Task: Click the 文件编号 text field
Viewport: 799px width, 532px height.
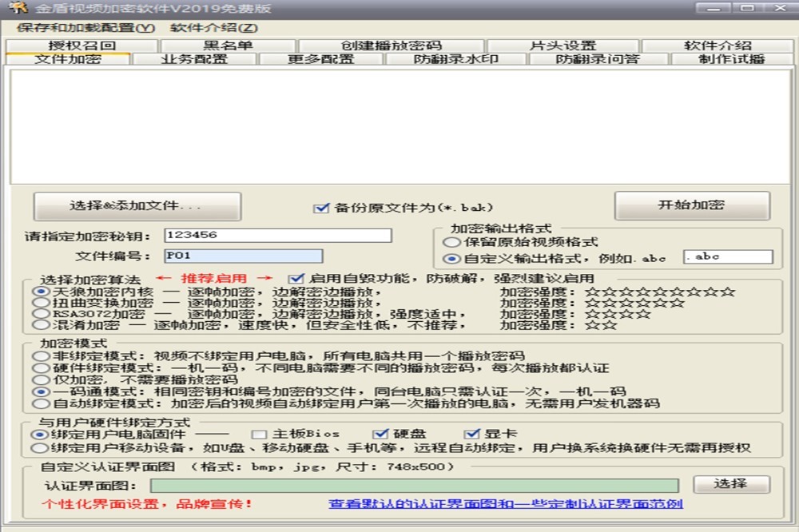Action: (x=243, y=256)
